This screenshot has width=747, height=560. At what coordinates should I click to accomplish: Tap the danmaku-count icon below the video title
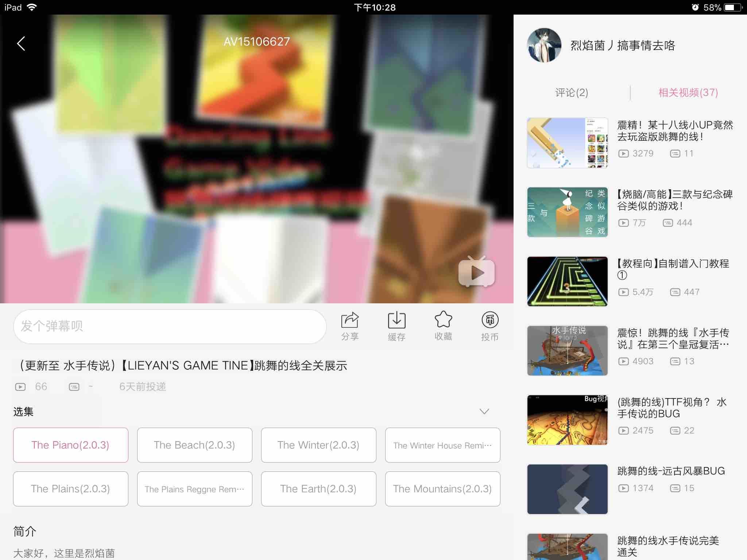click(74, 387)
